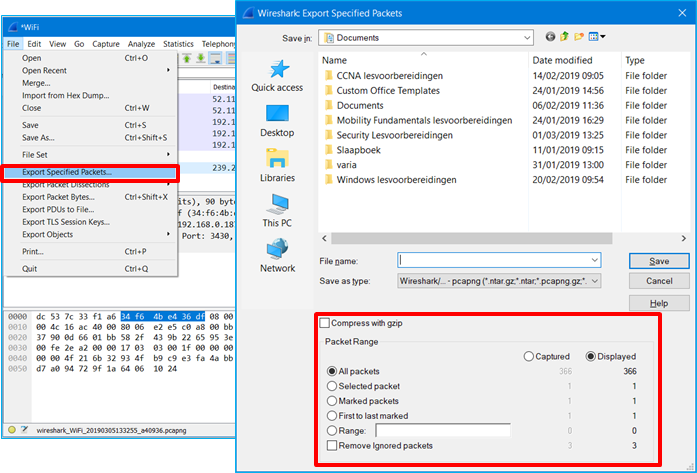Choose All packets radio option
Screen dimensions: 697x473
pyautogui.click(x=332, y=371)
